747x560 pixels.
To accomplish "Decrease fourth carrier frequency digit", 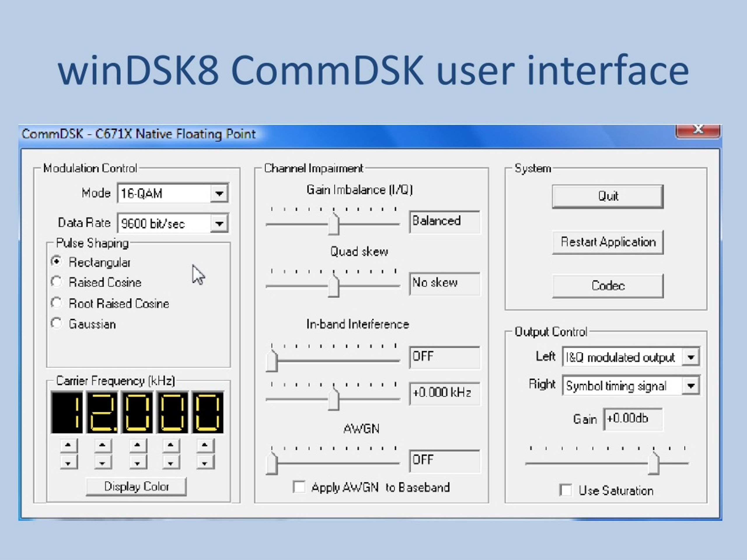I will pos(171,462).
